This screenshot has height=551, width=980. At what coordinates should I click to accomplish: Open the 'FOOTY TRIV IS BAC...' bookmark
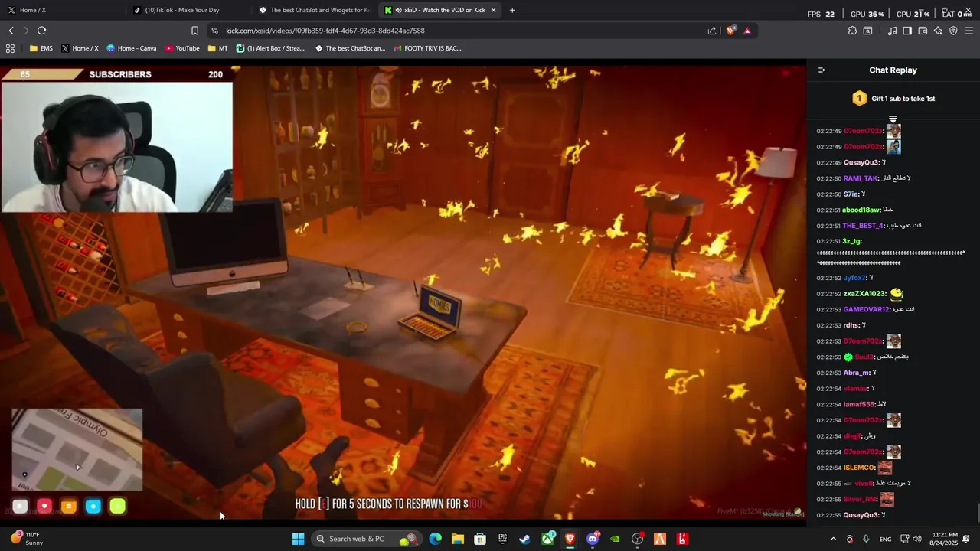(x=427, y=48)
